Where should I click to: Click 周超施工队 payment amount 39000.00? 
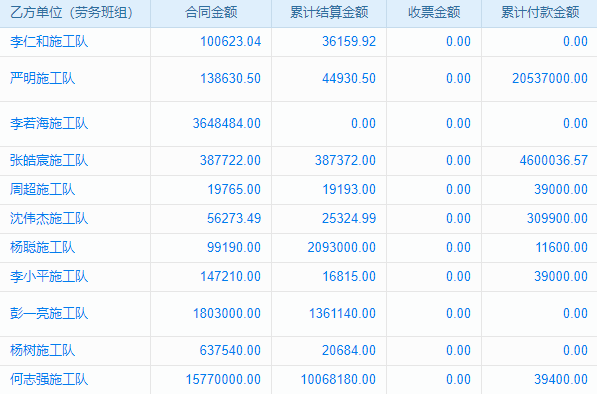click(561, 189)
